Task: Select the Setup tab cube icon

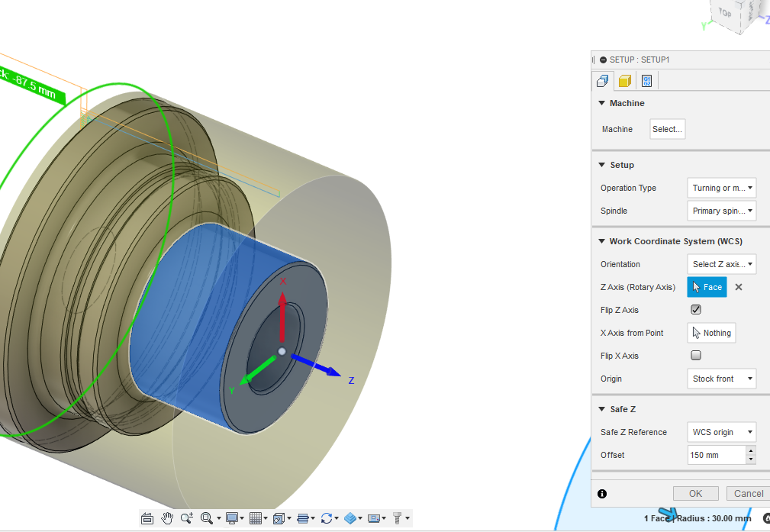Action: (x=602, y=80)
